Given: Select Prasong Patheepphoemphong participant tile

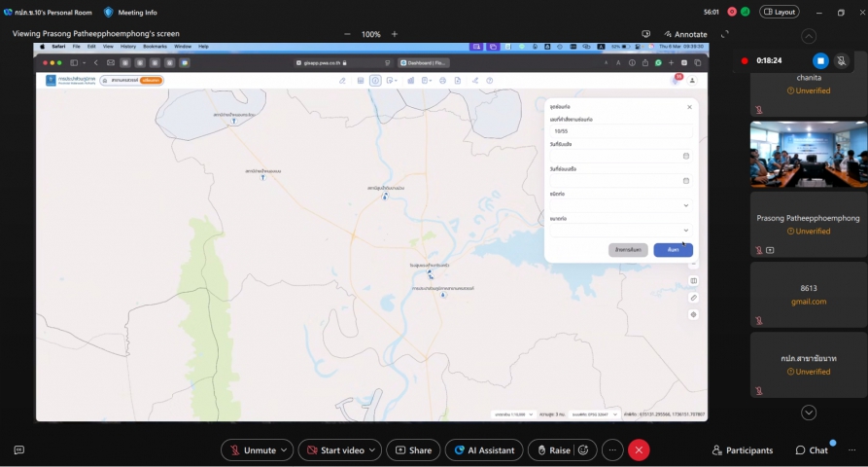Looking at the screenshot, I should [808, 224].
